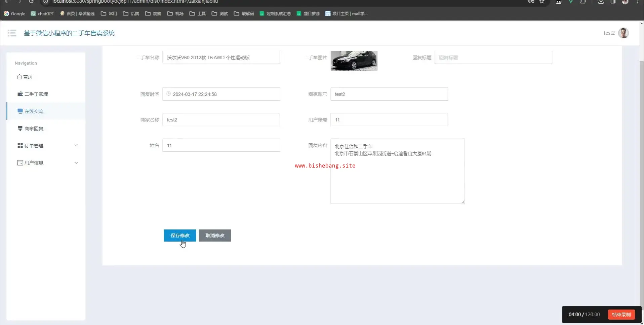The height and width of the screenshot is (325, 644).
Task: Click the 订单管理 grid icon
Action: pyautogui.click(x=20, y=145)
